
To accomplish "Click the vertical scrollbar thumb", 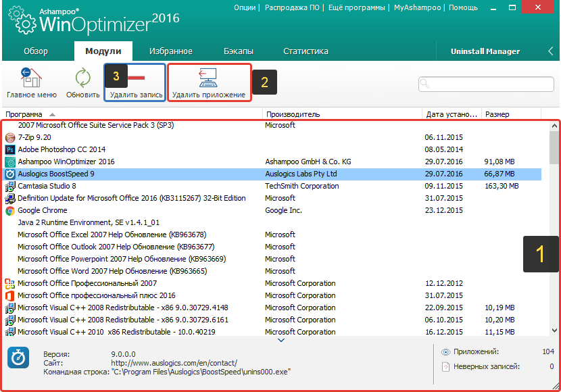I will [x=554, y=147].
